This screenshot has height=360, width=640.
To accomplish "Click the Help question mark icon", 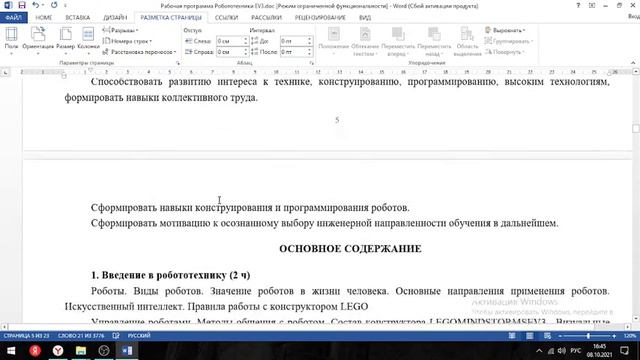I will pos(578,6).
